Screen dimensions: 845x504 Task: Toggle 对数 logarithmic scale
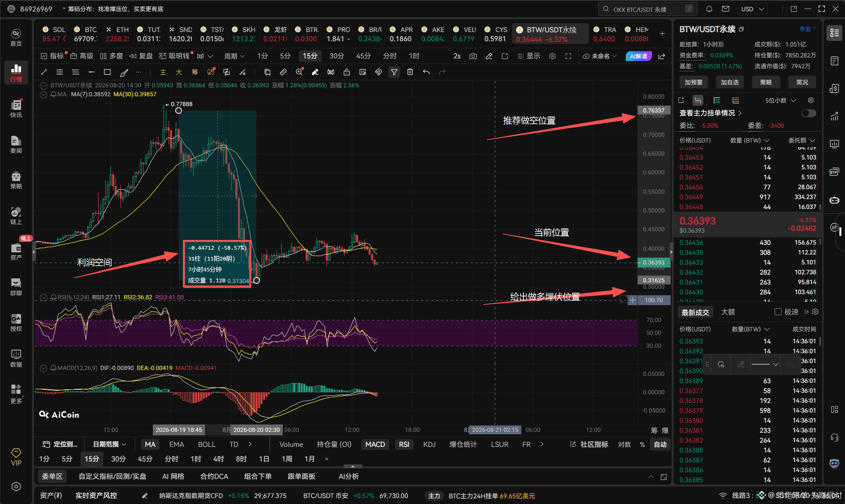click(x=624, y=445)
